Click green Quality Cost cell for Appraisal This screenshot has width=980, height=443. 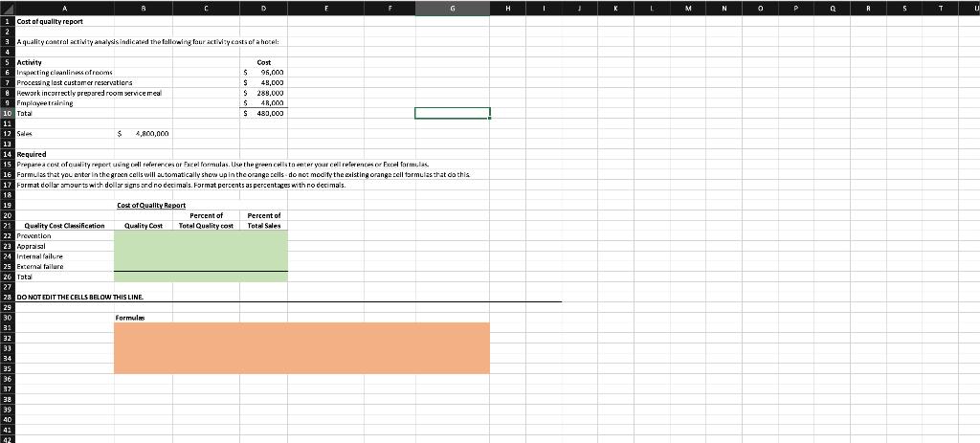tap(144, 246)
